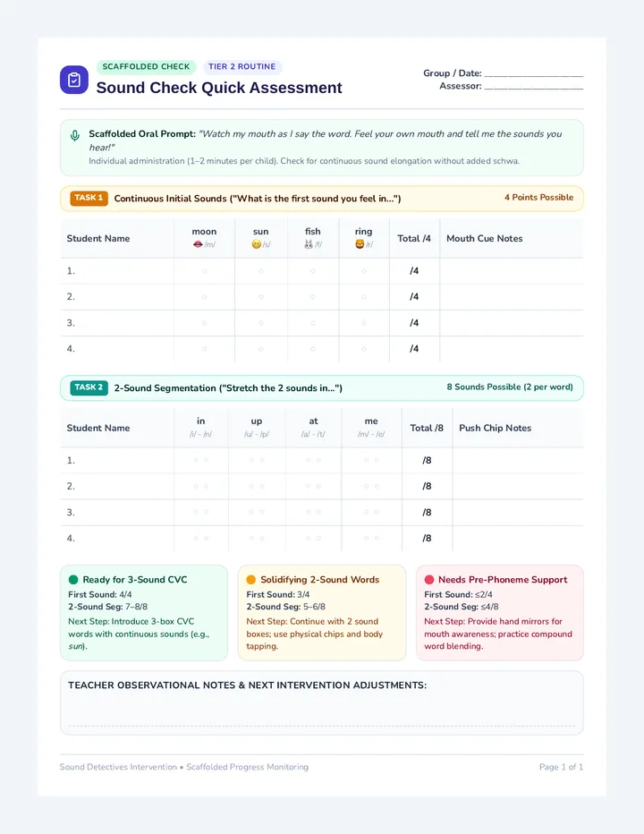Mark the fish circle for student 2
The image size is (644, 834).
pyautogui.click(x=313, y=297)
